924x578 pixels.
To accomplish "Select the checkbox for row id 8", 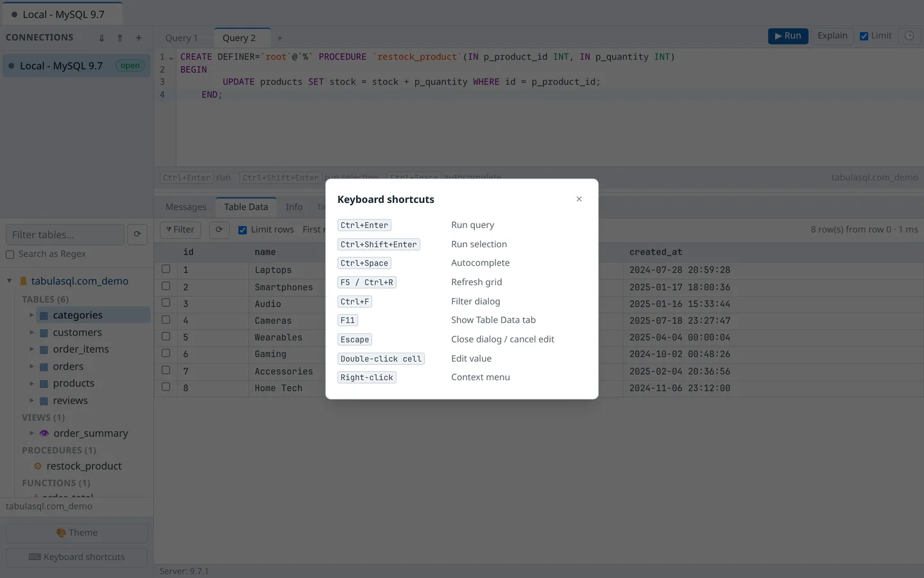I will (x=166, y=387).
